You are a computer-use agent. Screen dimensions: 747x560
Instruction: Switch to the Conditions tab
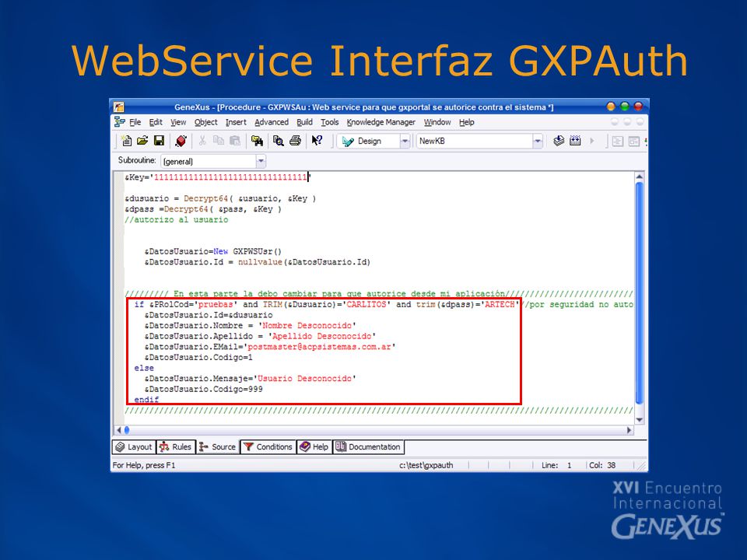tap(268, 446)
